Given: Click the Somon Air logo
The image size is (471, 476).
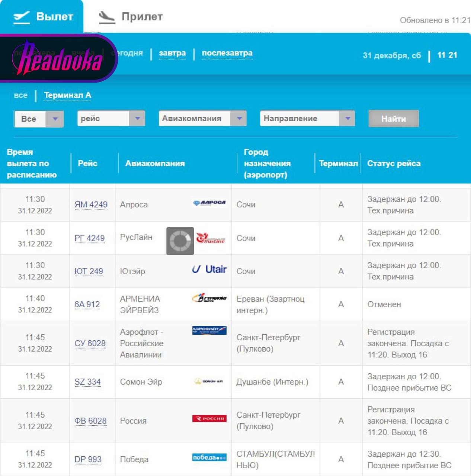Looking at the screenshot, I should pyautogui.click(x=209, y=382).
